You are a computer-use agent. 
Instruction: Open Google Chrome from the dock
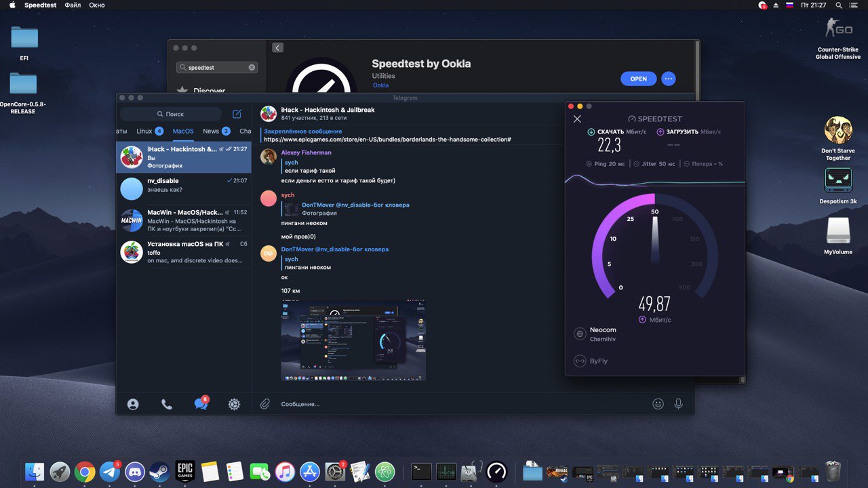85,471
